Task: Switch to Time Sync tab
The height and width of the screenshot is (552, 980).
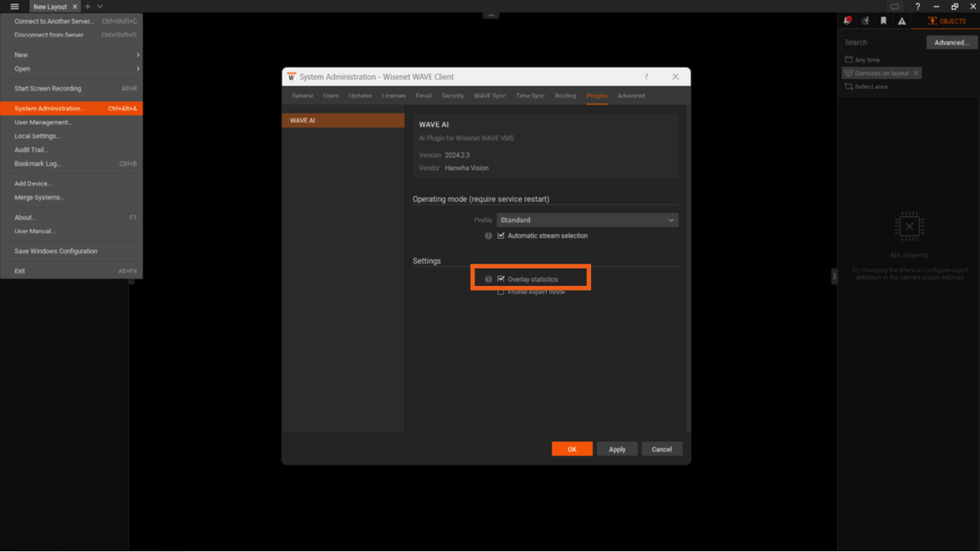Action: [530, 96]
